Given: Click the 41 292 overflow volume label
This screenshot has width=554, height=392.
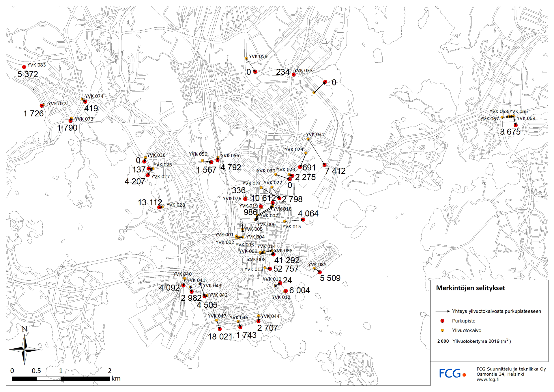Looking at the screenshot, I should coord(287,260).
